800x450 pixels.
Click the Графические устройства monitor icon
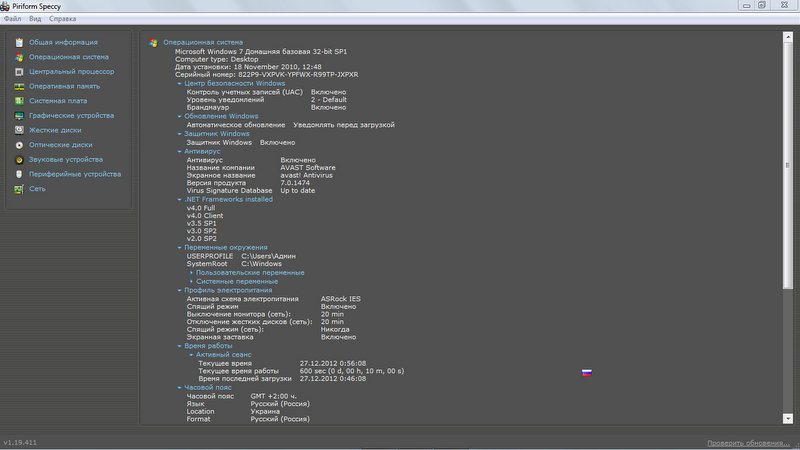(x=19, y=116)
